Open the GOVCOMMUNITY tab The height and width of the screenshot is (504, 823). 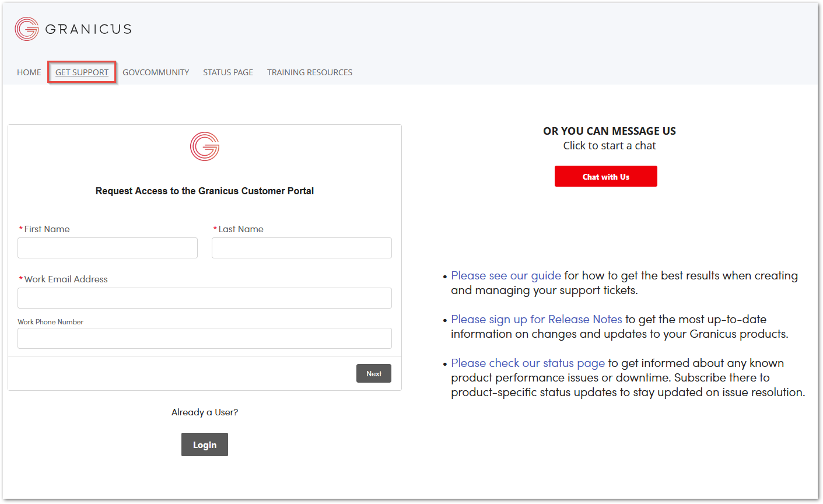156,72
